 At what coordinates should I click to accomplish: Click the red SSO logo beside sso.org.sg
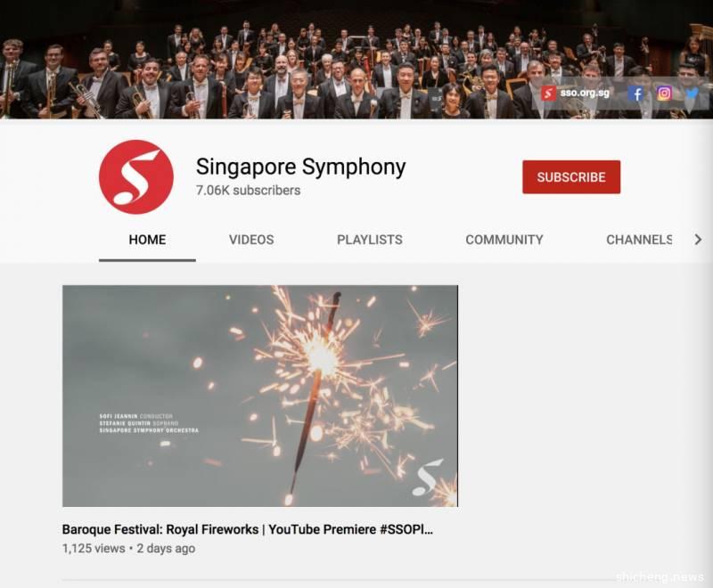pos(548,94)
